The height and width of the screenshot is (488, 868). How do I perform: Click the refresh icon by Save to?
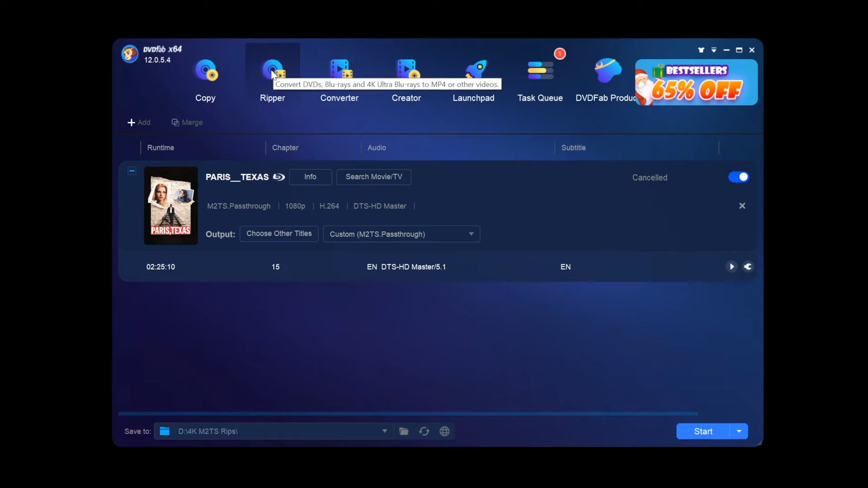click(x=424, y=431)
